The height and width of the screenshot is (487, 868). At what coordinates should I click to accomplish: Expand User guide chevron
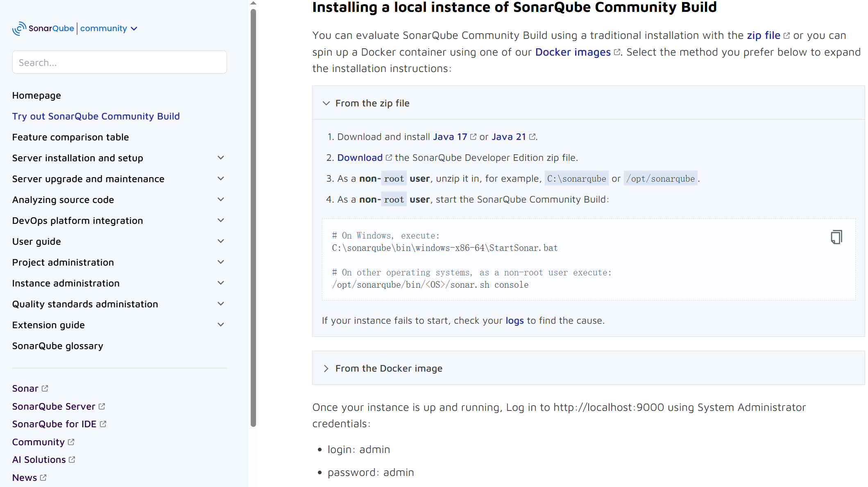(221, 241)
